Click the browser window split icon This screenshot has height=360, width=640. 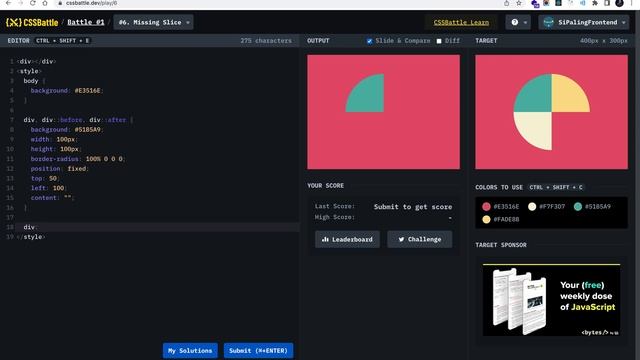[607, 3]
